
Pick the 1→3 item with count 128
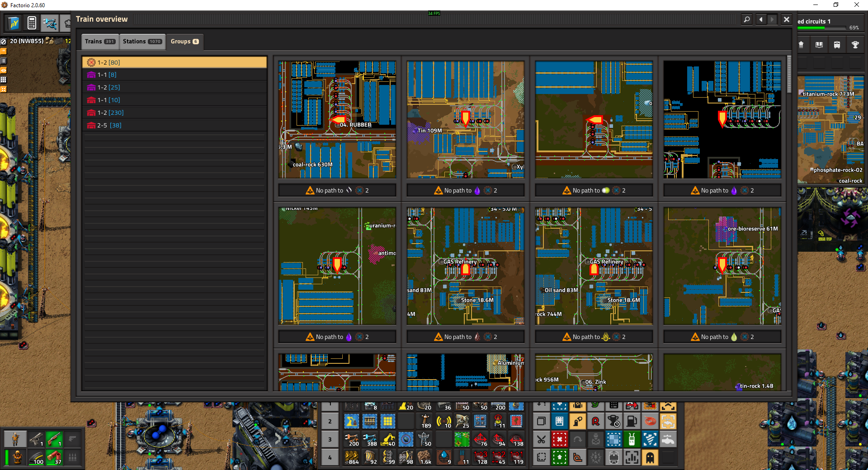pos(480,457)
